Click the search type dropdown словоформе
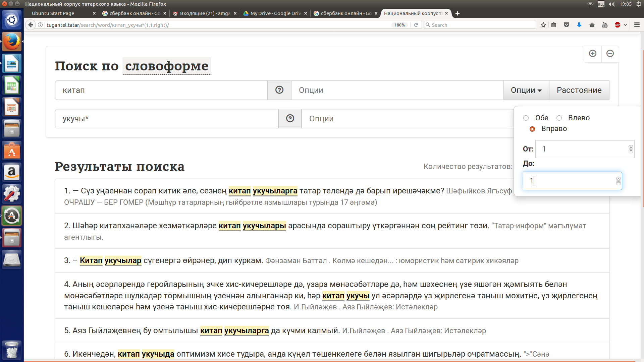 click(x=167, y=66)
